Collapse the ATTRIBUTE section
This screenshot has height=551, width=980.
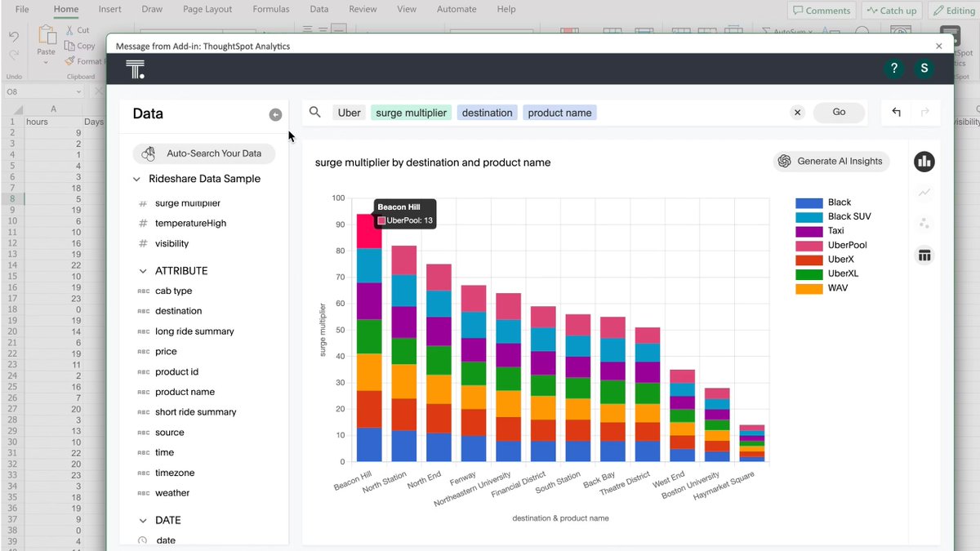[x=142, y=271]
